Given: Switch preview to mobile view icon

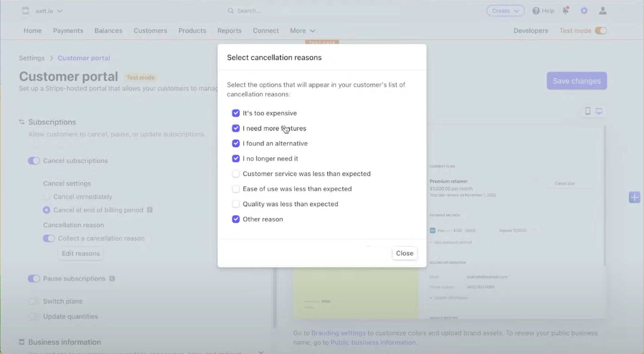Looking at the screenshot, I should click(588, 111).
